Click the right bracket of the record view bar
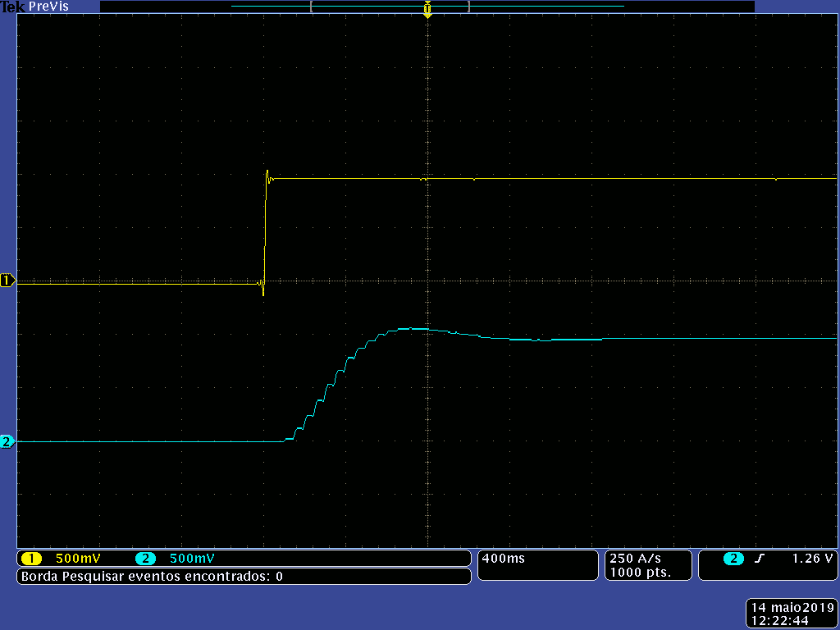This screenshot has height=630, width=840. 468,7
